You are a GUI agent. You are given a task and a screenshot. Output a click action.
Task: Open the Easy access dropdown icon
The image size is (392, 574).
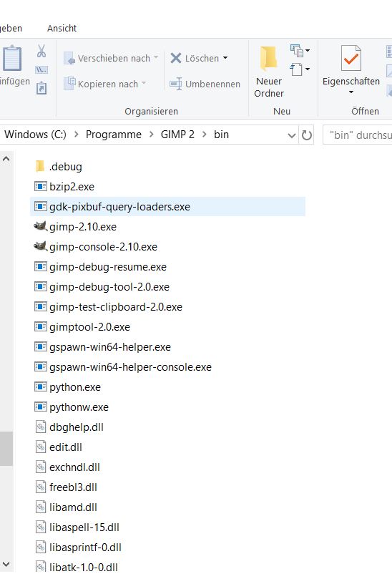point(300,69)
